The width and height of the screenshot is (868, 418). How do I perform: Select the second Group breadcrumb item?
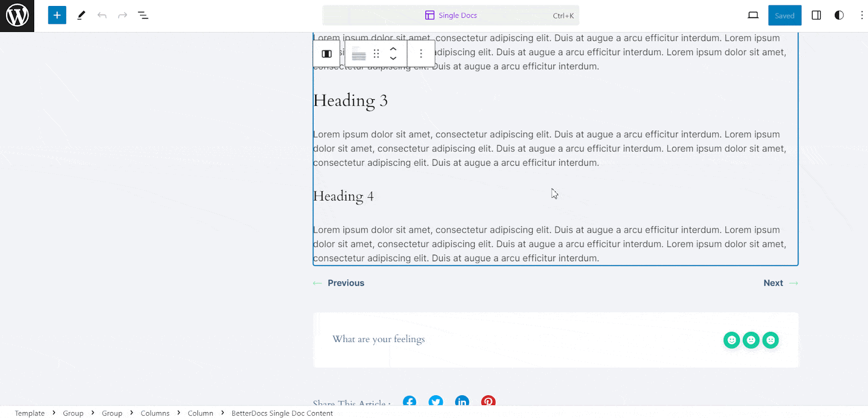(x=112, y=413)
